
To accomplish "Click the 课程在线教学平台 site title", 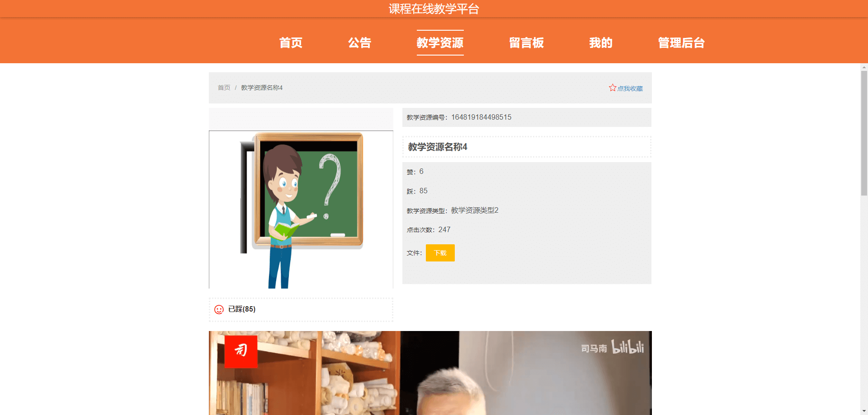I will 434,9.
